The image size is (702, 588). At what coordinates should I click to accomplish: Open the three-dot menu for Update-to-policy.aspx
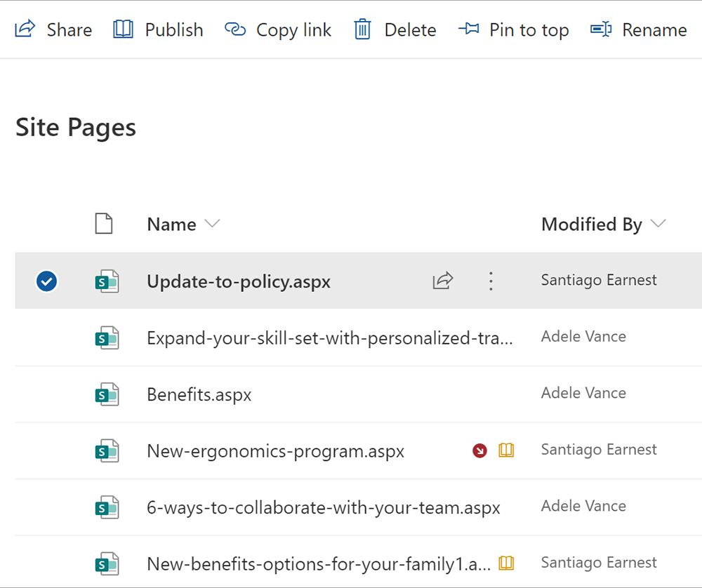pyautogui.click(x=491, y=281)
